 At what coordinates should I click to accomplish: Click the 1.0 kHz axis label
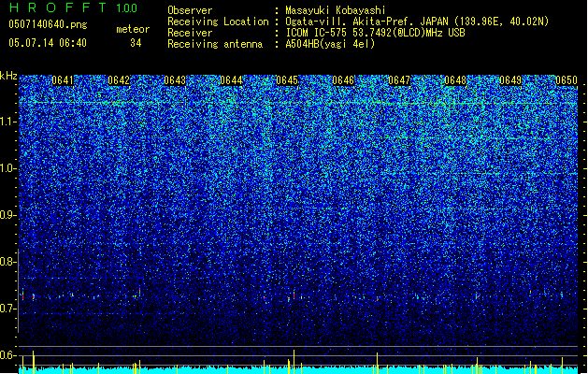(x=7, y=168)
